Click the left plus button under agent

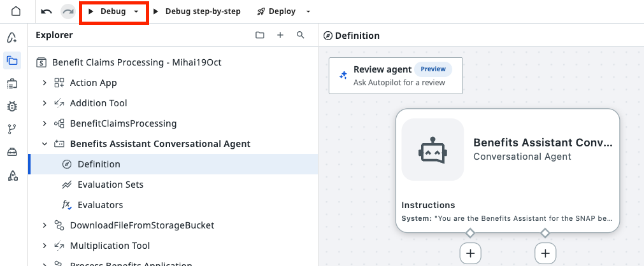pyautogui.click(x=470, y=253)
